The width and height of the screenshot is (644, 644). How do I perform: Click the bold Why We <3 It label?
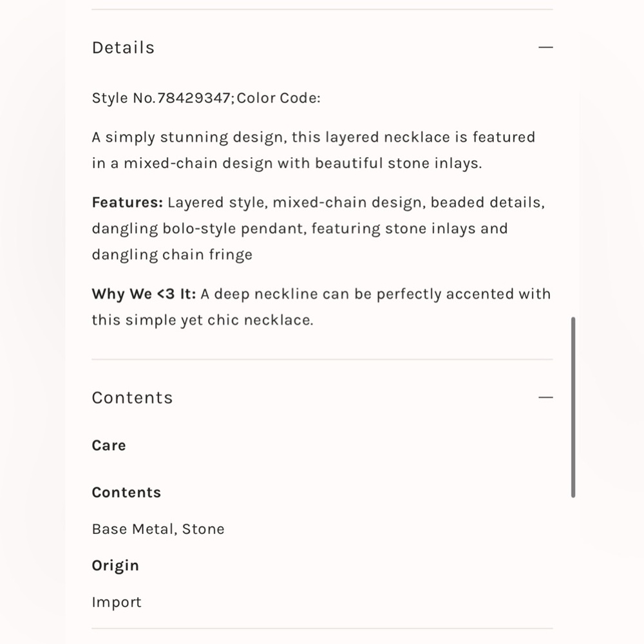coord(144,294)
